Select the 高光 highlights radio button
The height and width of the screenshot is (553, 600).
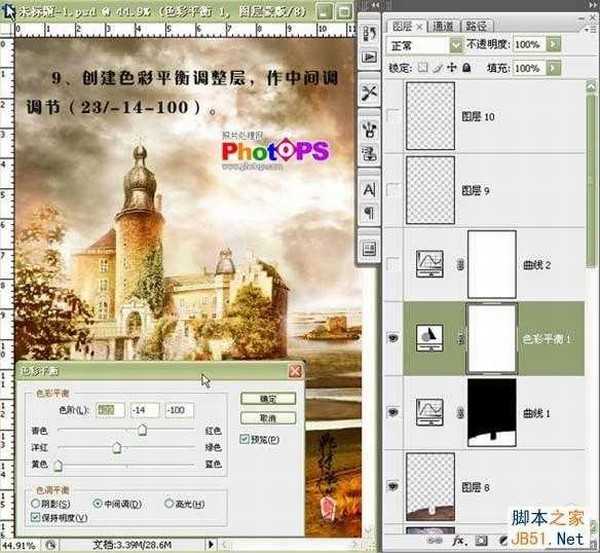pyautogui.click(x=168, y=503)
